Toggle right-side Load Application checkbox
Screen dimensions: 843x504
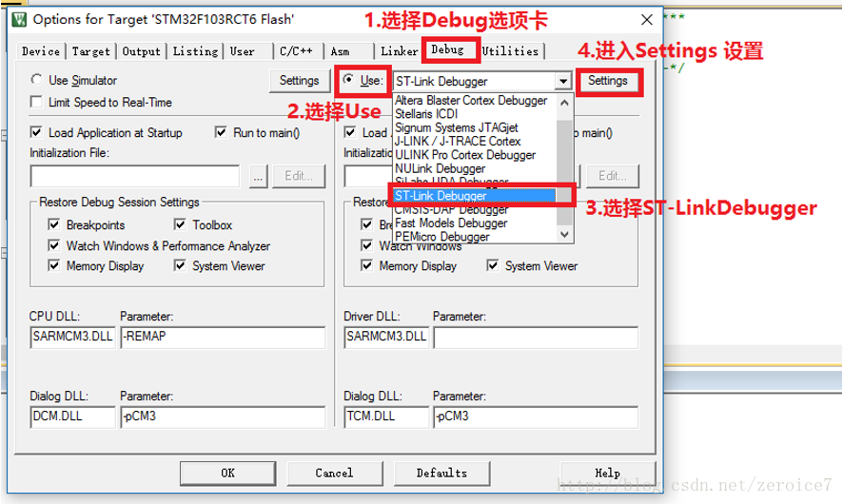coord(350,132)
